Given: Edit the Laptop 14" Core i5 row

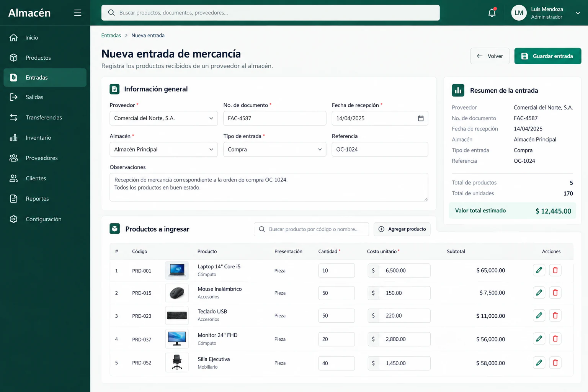Looking at the screenshot, I should click(539, 270).
